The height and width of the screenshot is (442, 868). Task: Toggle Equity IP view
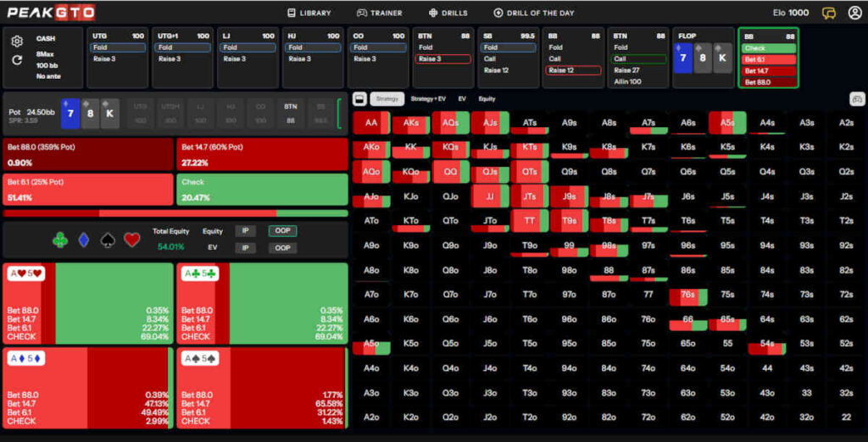[245, 231]
